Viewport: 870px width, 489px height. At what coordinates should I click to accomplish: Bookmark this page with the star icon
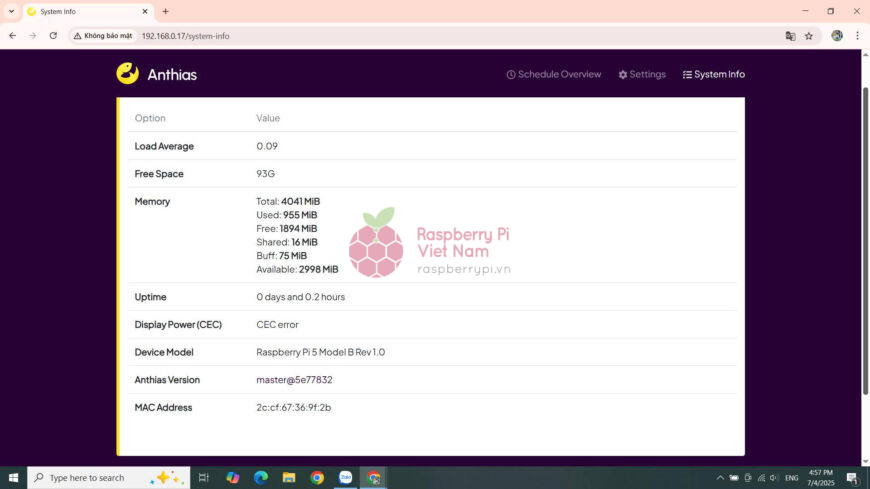click(809, 35)
